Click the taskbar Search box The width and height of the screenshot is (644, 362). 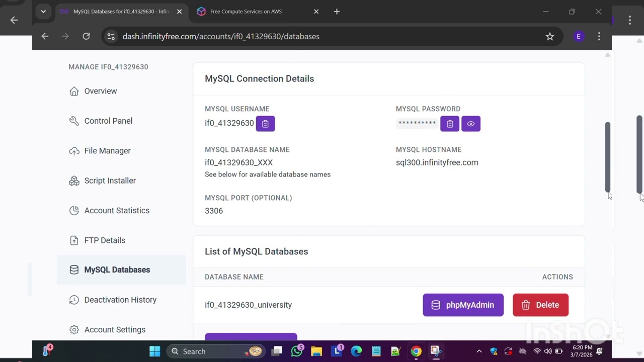click(216, 351)
